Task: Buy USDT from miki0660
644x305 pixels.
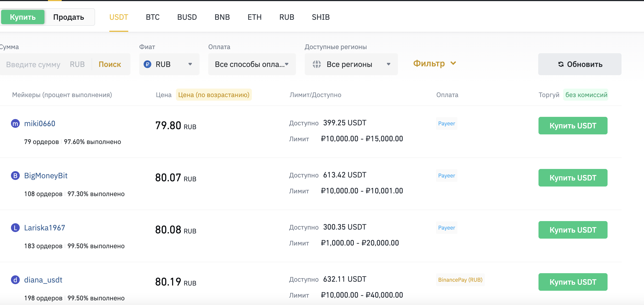Action: 573,126
